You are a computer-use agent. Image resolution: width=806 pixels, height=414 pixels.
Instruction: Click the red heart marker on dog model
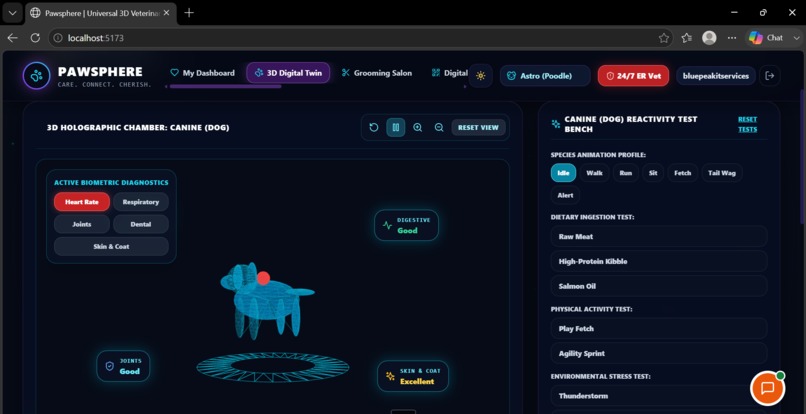[263, 278]
